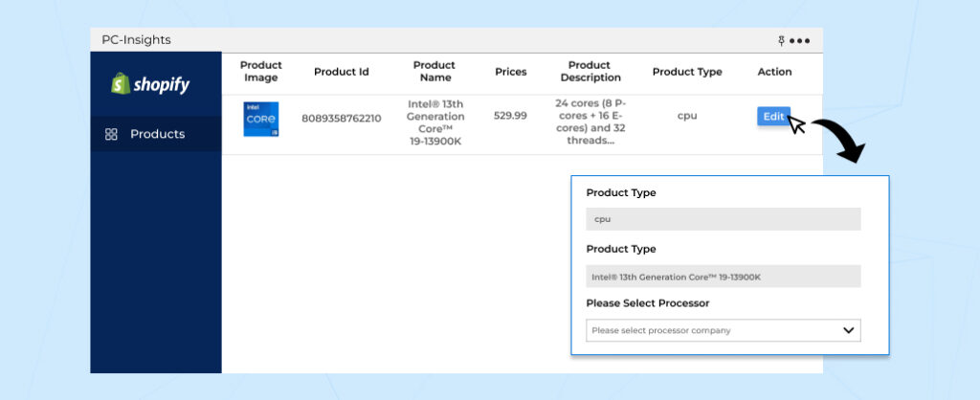Click the field showing Intel 13th Generation Core
The width and height of the screenshot is (980, 400).
coord(723,277)
